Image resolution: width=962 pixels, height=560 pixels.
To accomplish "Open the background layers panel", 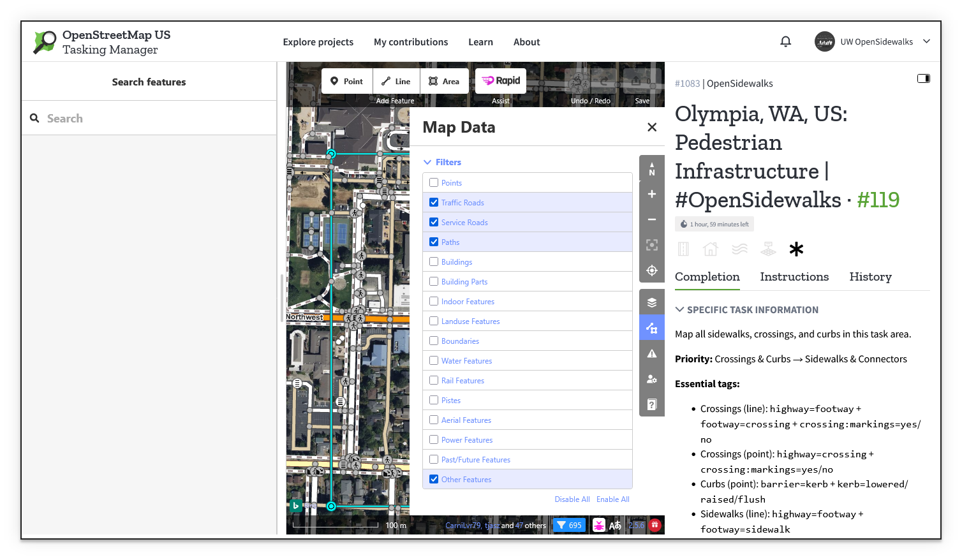I will click(651, 302).
